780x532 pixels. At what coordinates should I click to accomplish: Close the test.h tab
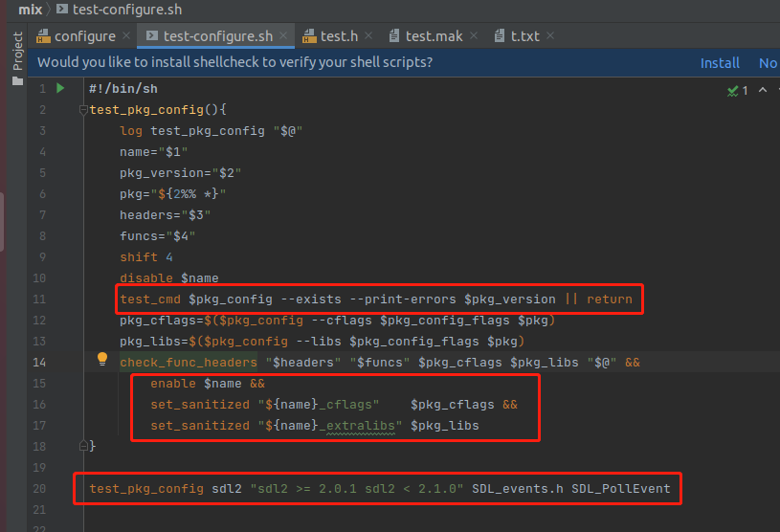[368, 35]
